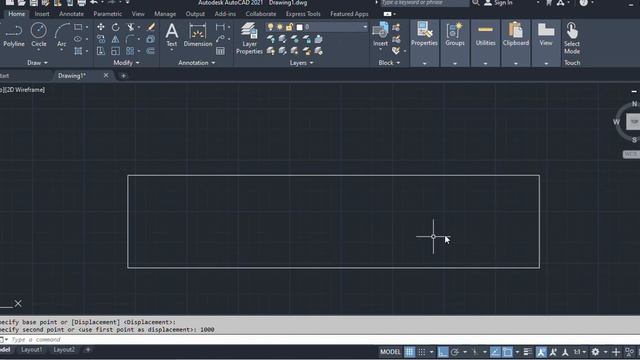The width and height of the screenshot is (640, 360).
Task: Choose the Ellipse tool in Draw panel
Action: (78, 39)
